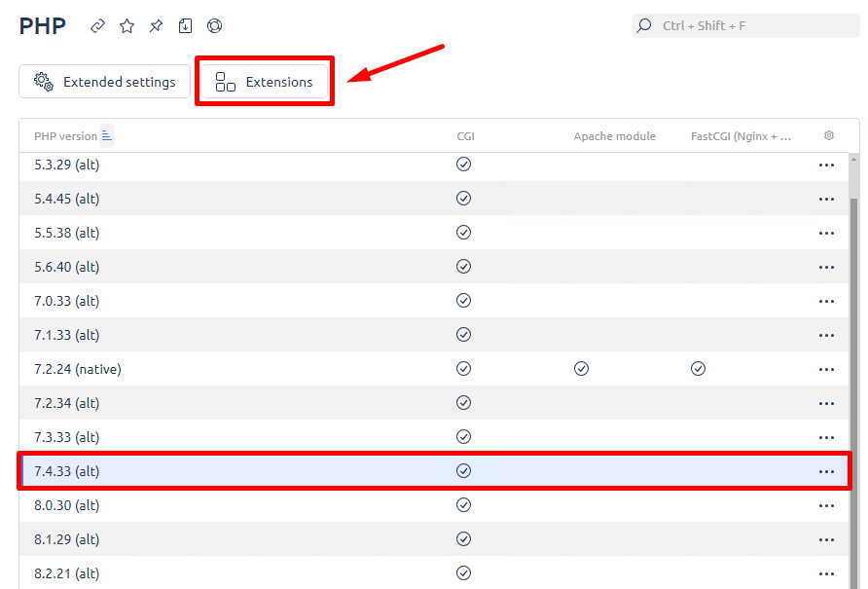868x589 pixels.
Task: Click FastCGI check for 7.2.24 (native)
Action: 698,368
